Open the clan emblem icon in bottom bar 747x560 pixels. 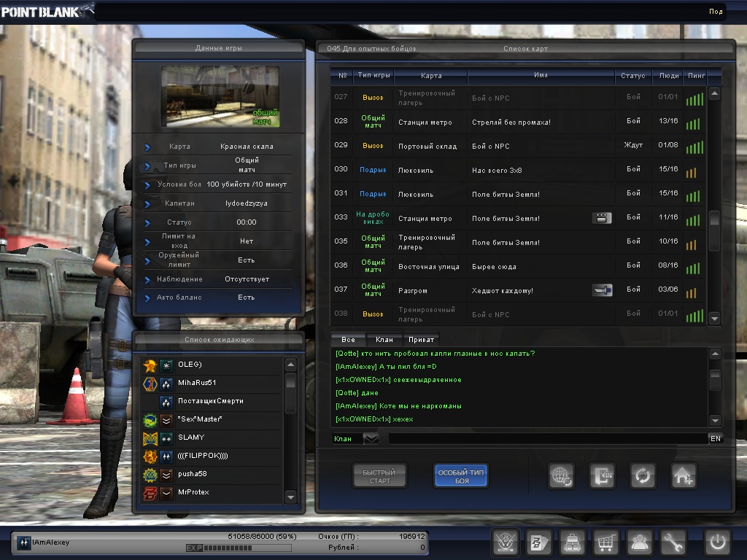pyautogui.click(x=505, y=542)
